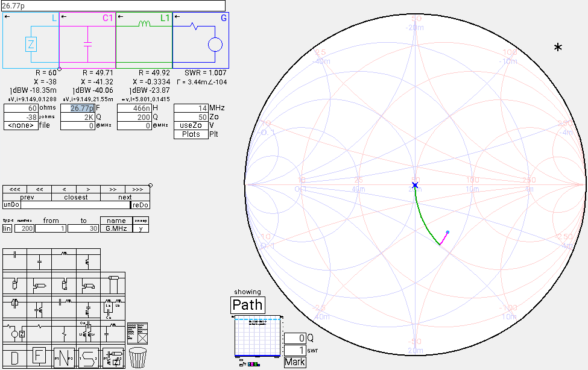This screenshot has width=588, height=370.
Task: Click the load reactance -38 field
Action: click(x=21, y=117)
